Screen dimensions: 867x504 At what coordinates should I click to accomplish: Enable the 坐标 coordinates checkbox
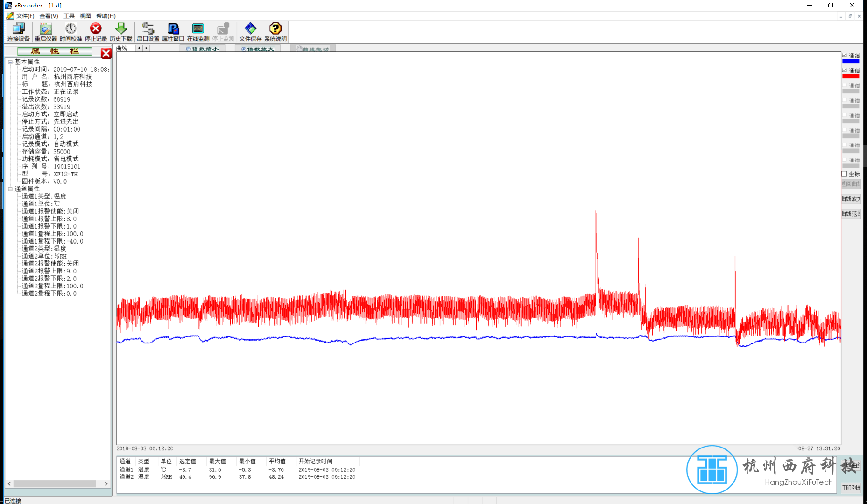click(x=845, y=174)
